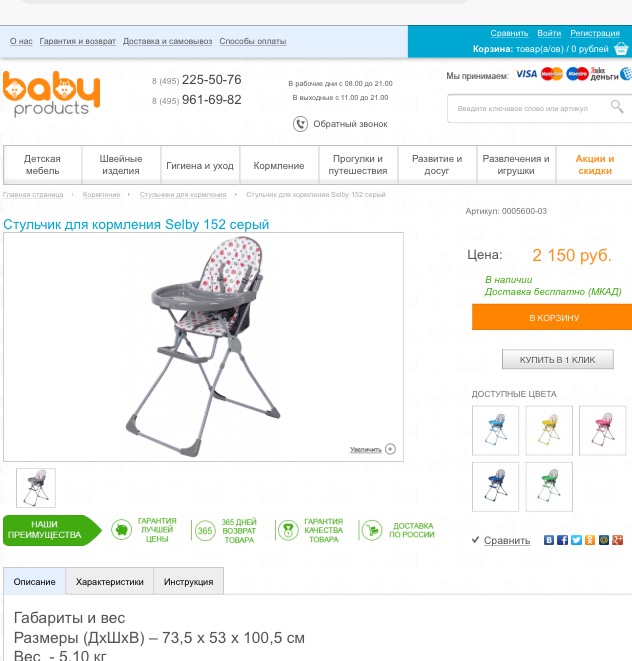Add product with В КОРЗИНУ button
Image resolution: width=632 pixels, height=661 pixels.
[552, 317]
